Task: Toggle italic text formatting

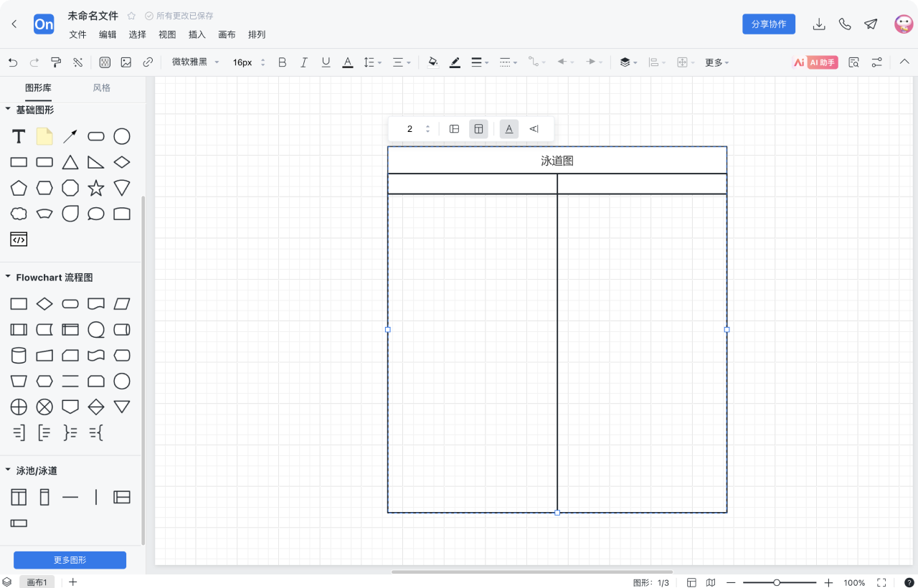Action: 304,62
